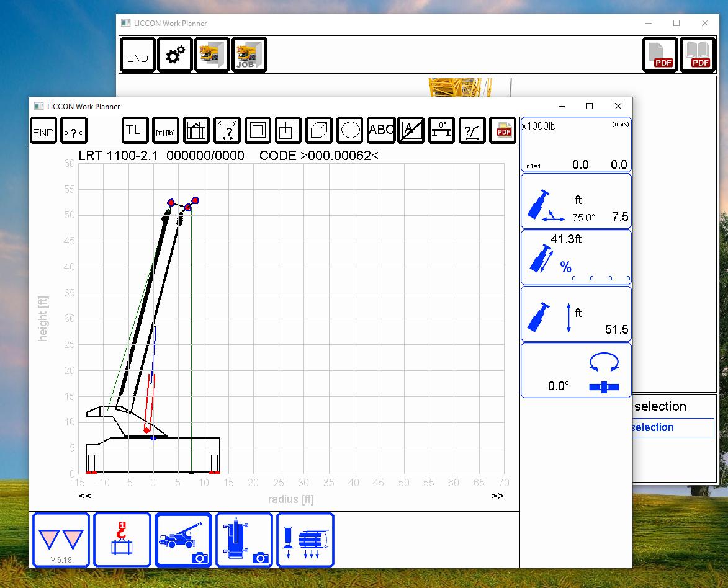Image resolution: width=728 pixels, height=588 pixels.
Task: Click END button in background window
Action: (x=137, y=55)
